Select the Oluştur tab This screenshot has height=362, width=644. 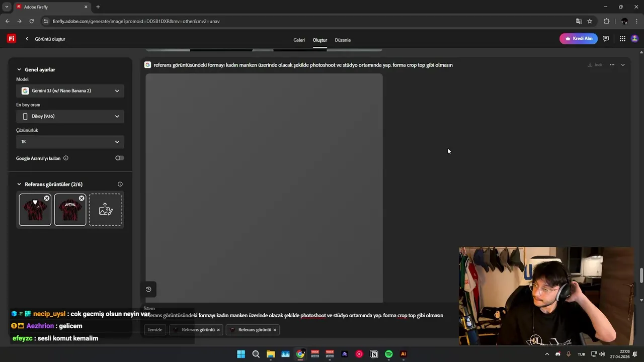click(x=320, y=40)
